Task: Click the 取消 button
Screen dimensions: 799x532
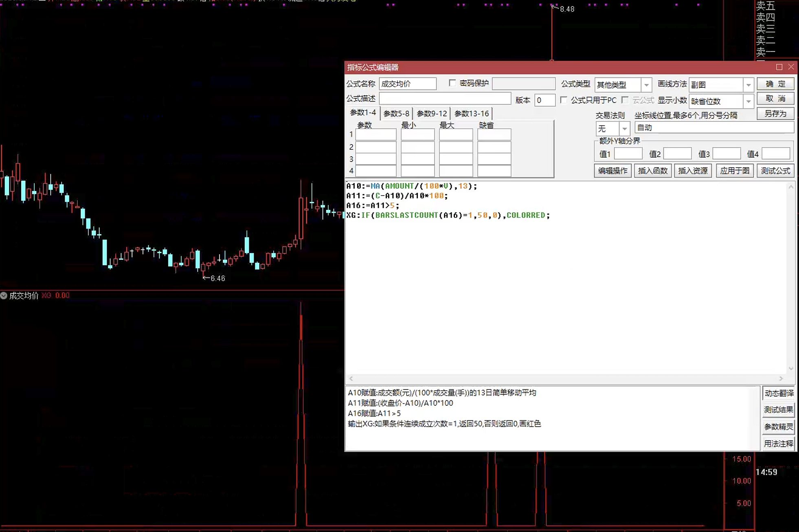Action: coord(775,99)
